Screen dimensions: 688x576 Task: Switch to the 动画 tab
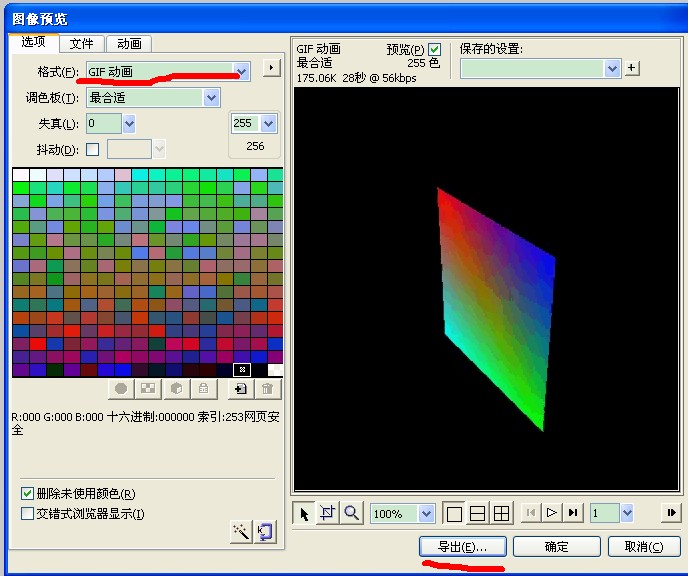coord(129,44)
